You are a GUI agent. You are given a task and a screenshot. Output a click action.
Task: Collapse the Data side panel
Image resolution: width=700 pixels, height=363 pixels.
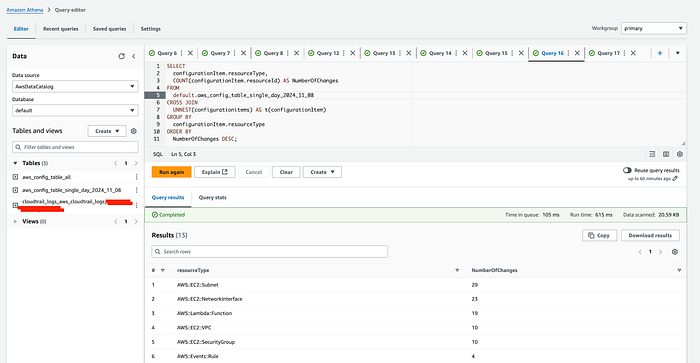[133, 56]
